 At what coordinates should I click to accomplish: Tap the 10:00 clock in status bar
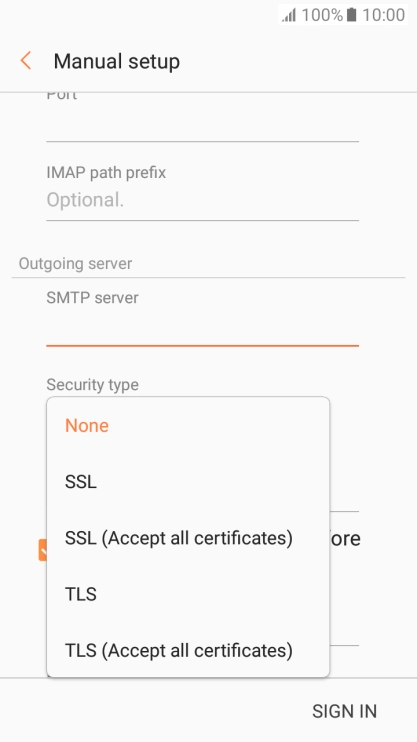point(383,15)
